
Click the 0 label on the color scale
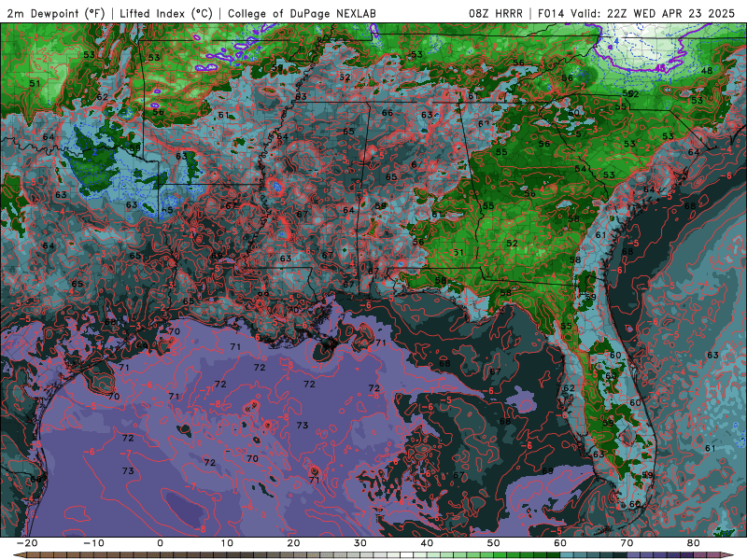(160, 543)
